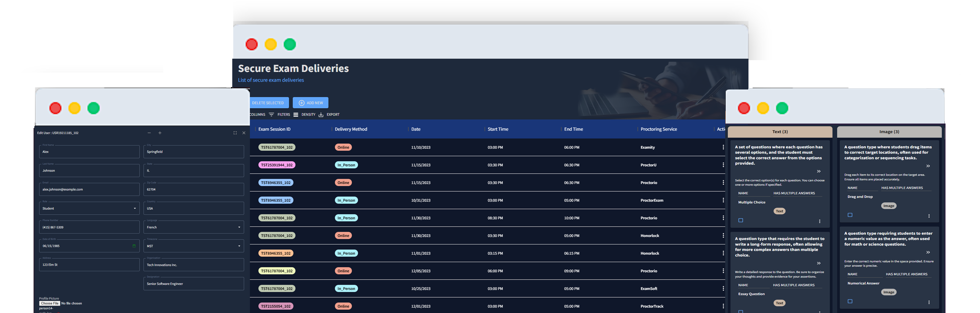Click the Choose File button for Profile Picture

click(x=49, y=303)
